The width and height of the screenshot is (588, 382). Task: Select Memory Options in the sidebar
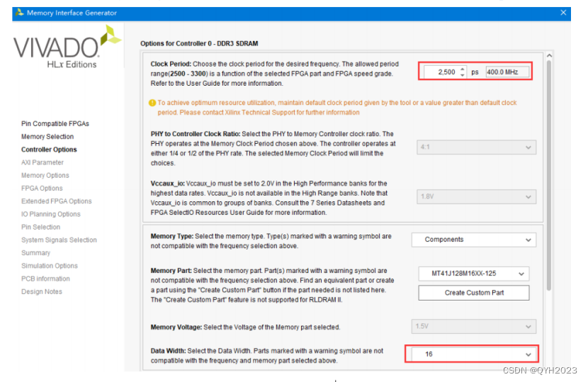coord(45,175)
